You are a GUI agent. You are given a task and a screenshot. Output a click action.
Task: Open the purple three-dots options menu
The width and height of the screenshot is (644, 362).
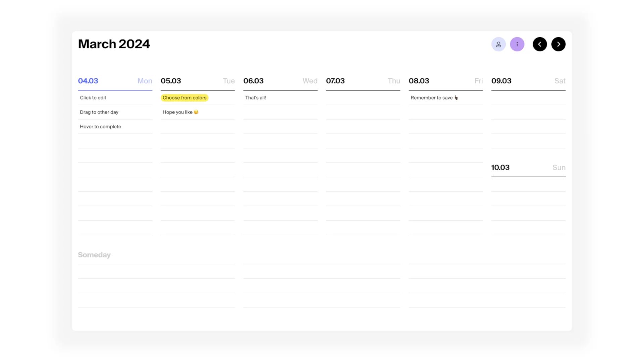click(517, 44)
